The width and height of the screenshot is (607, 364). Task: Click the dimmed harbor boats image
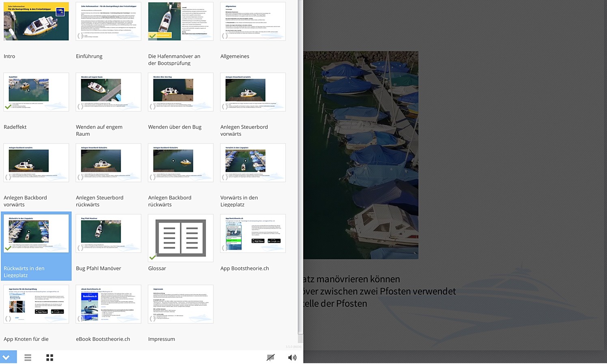click(361, 155)
